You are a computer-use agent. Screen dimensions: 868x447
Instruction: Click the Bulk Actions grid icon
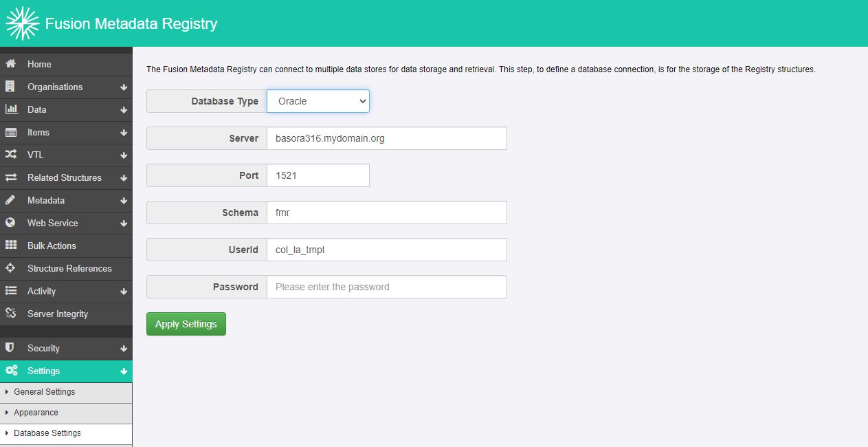pos(11,246)
